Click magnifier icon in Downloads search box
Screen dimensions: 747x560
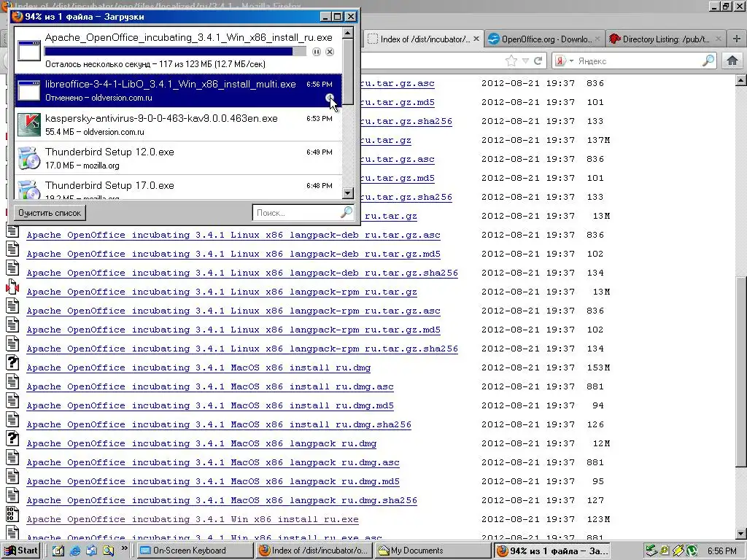pos(347,212)
